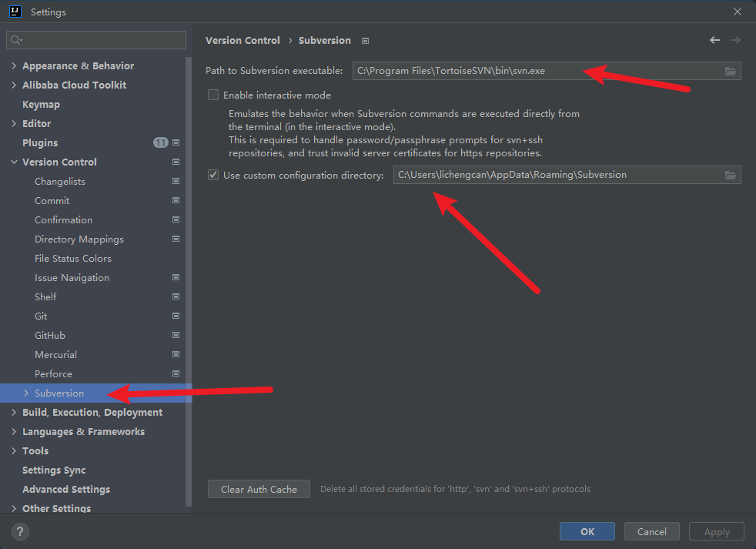
Task: Click the Cancel button
Action: coord(652,531)
